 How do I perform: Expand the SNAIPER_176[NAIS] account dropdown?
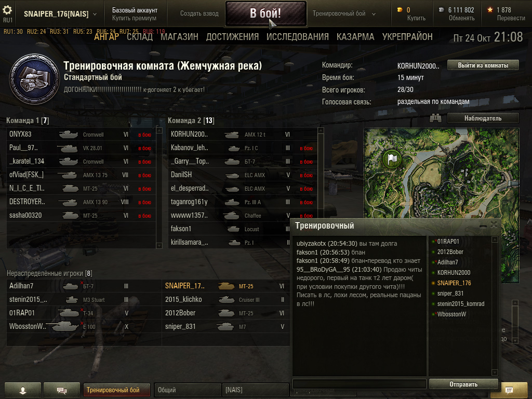95,14
